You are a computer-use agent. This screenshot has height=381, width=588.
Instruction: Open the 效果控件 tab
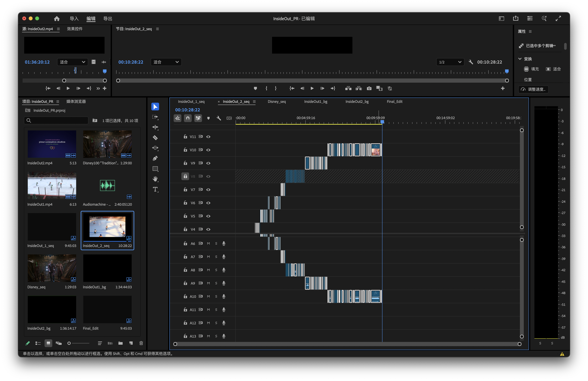click(75, 29)
